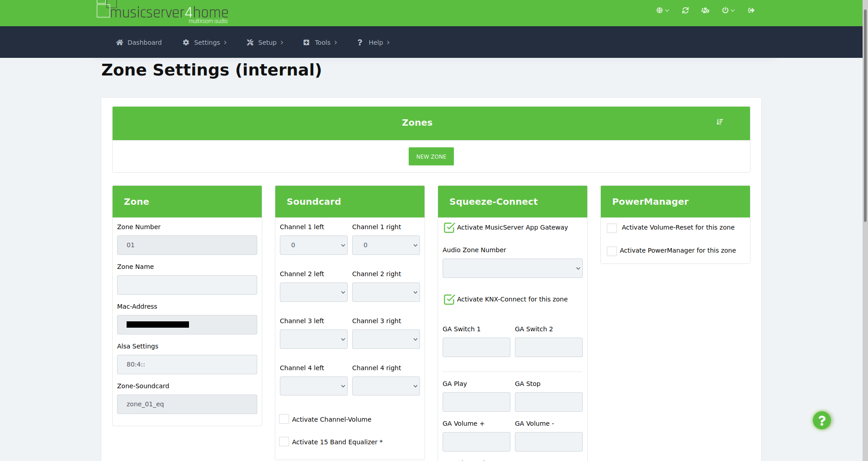Uncheck Activate MusicServer App Gateway

(449, 227)
